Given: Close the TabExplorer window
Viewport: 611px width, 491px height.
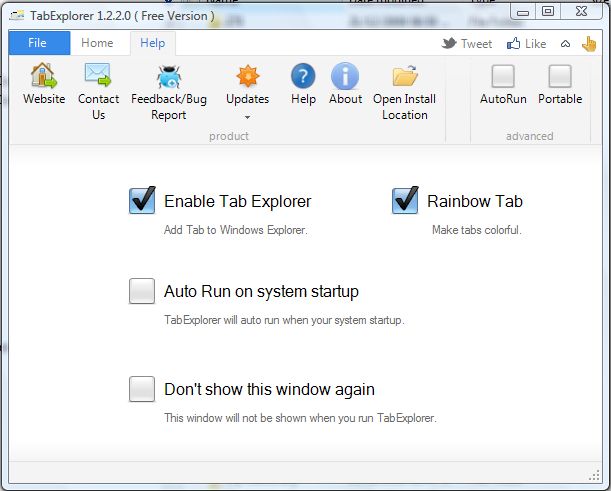Looking at the screenshot, I should 581,12.
